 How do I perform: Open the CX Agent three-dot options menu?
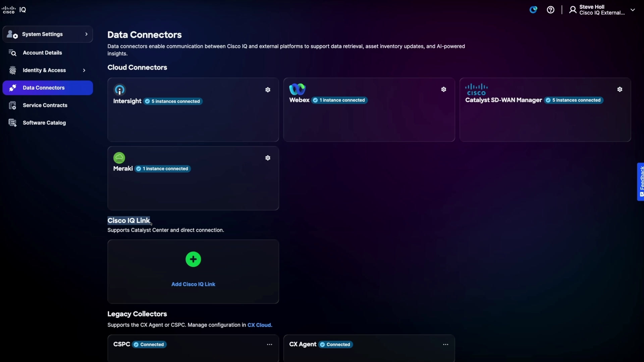[x=445, y=345]
